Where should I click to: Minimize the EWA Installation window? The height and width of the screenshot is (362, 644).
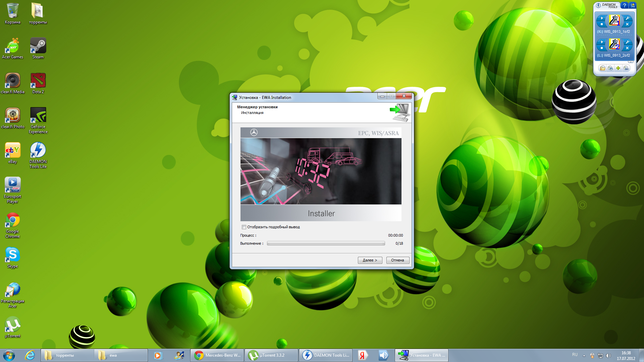[382, 96]
